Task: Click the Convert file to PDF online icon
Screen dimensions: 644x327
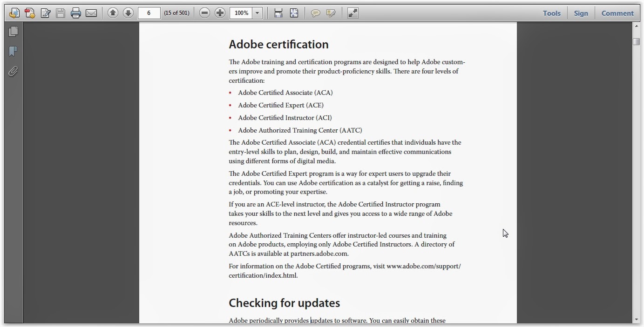Action: click(x=14, y=13)
